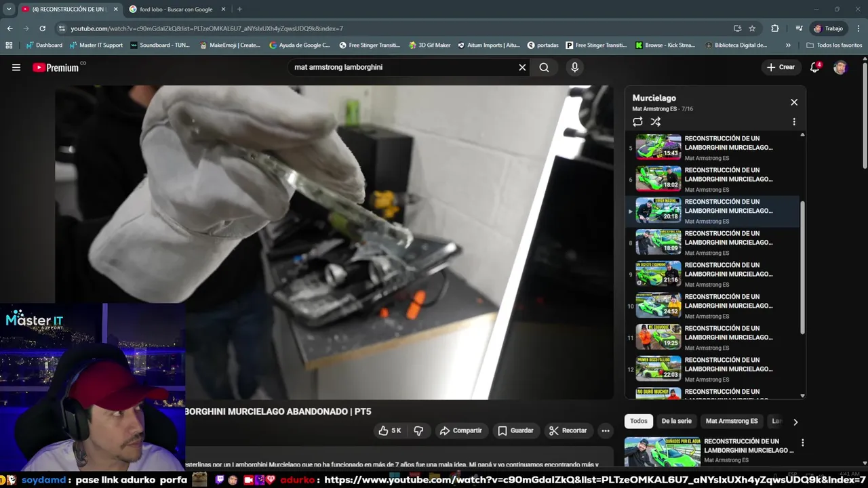Dislike the video
The height and width of the screenshot is (488, 868).
click(418, 430)
